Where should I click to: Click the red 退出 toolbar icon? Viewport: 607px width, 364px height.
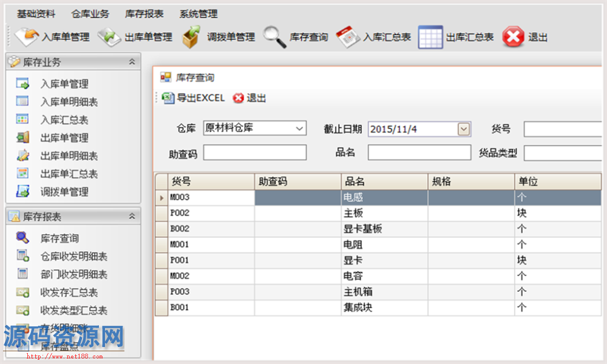[x=514, y=37]
